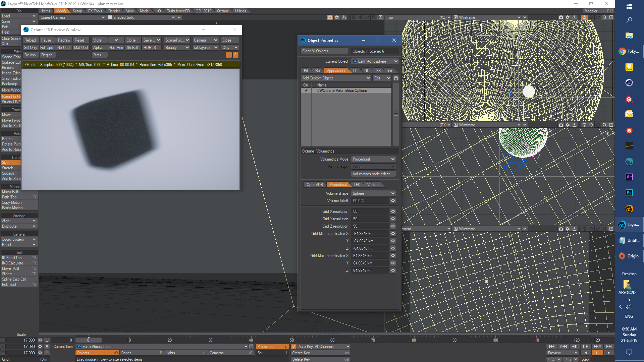Click envelope button beside Volume falloff
The image size is (644, 362).
393,201
